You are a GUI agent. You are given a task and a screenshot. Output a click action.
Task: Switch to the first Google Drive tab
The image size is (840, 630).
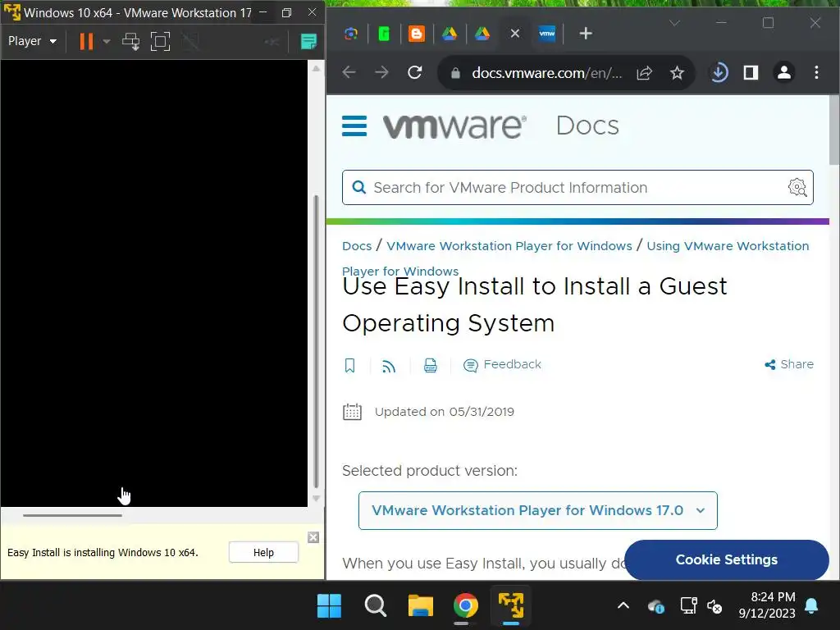[x=449, y=34]
